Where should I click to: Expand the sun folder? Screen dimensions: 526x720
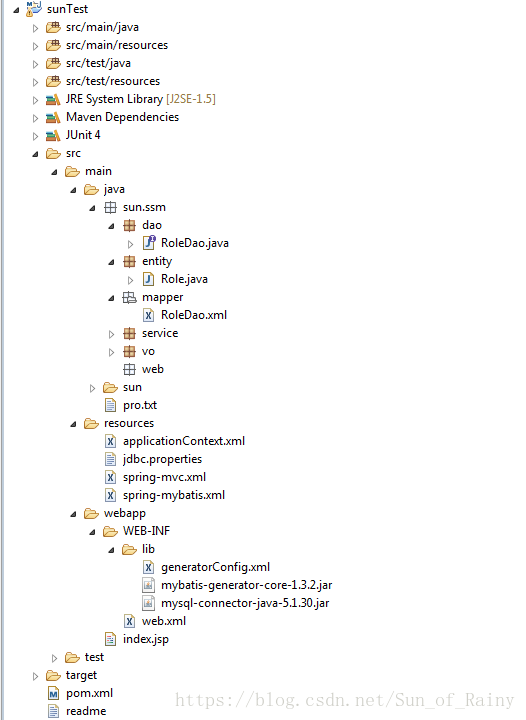[92, 388]
